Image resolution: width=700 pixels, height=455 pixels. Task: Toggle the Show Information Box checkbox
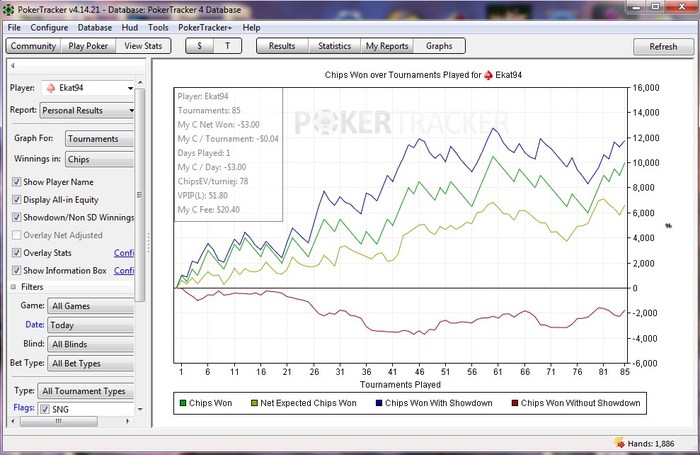[17, 271]
